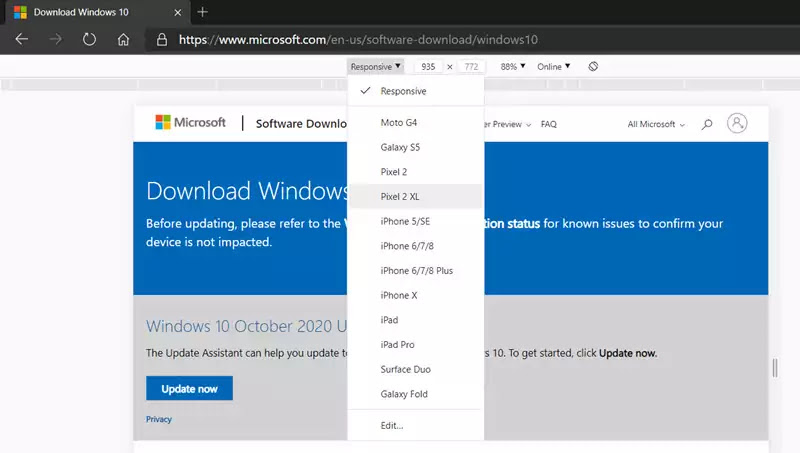Close the Download Windows 10 tab
The width and height of the screenshot is (800, 453).
178,12
